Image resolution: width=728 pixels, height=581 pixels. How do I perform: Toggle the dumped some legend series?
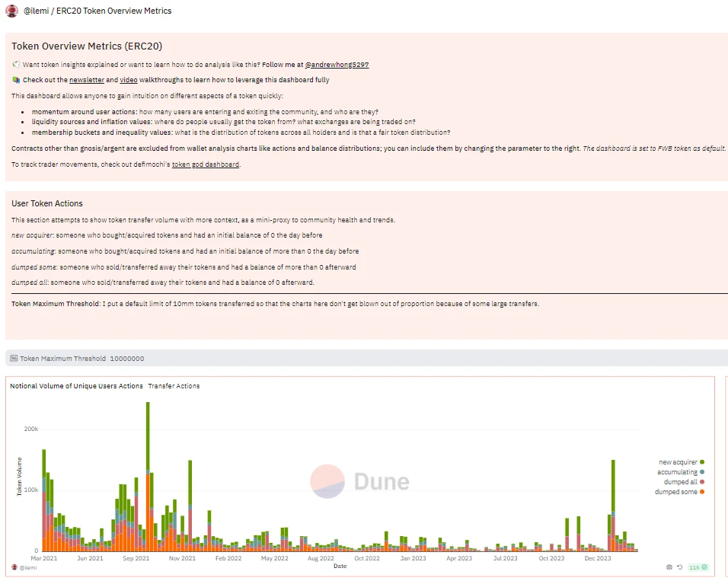coord(680,492)
